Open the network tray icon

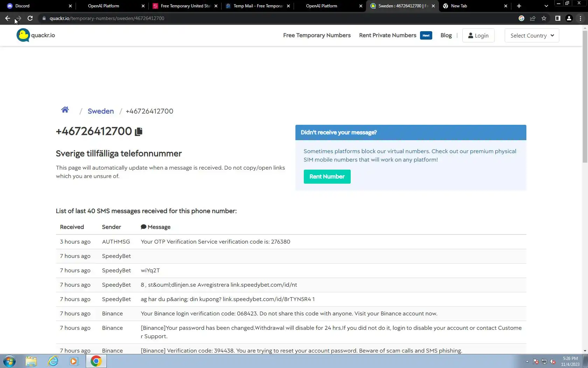pos(544,361)
